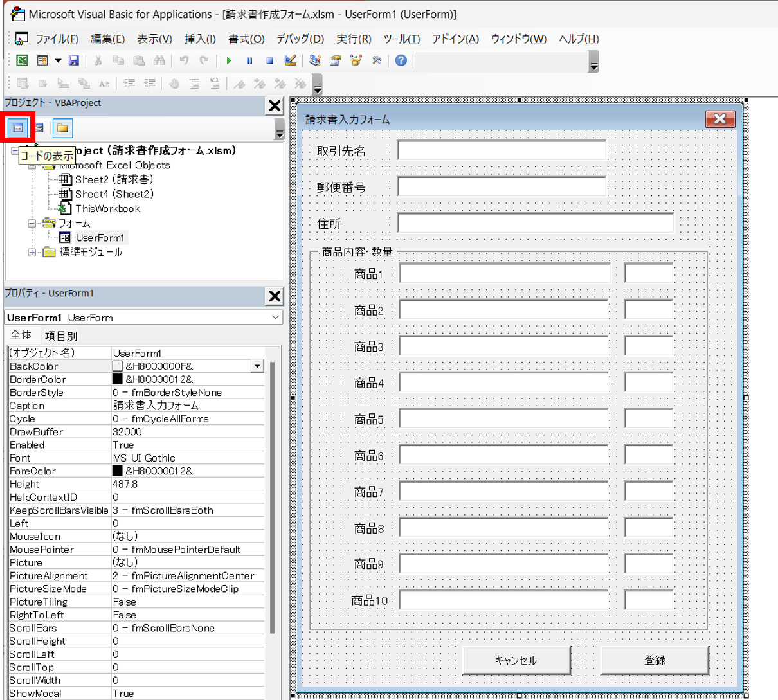Open the Object Browser icon
The image size is (778, 700).
click(356, 60)
